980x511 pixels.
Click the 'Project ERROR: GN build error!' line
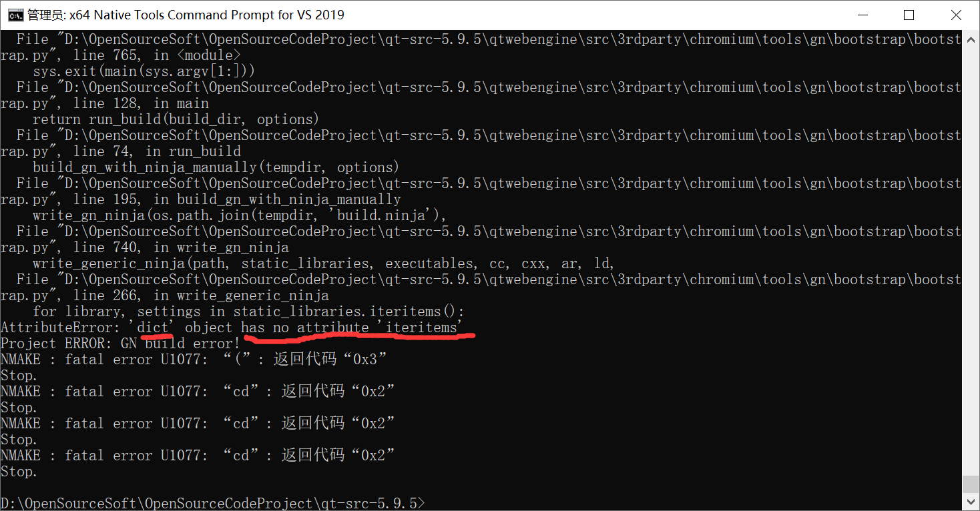point(120,343)
